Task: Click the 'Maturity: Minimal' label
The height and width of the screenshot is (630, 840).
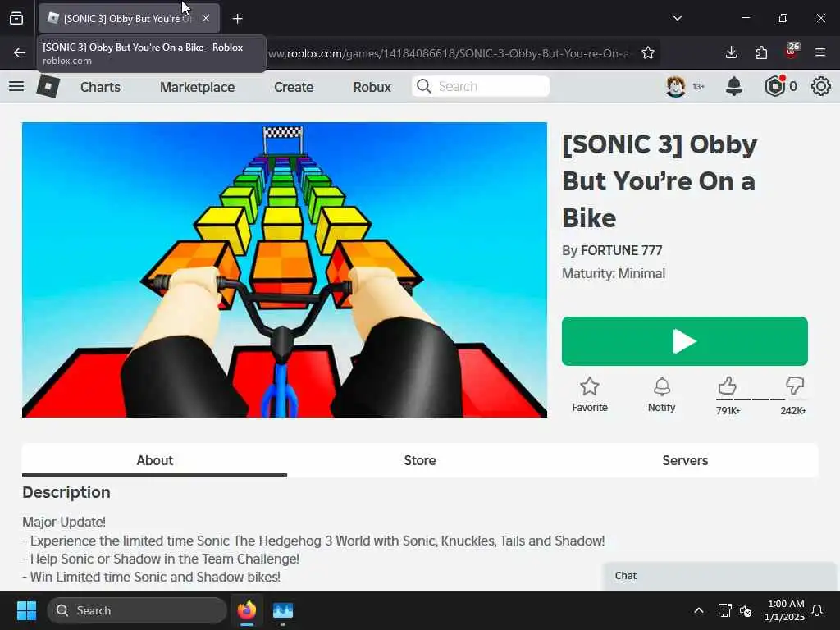Action: tap(614, 273)
